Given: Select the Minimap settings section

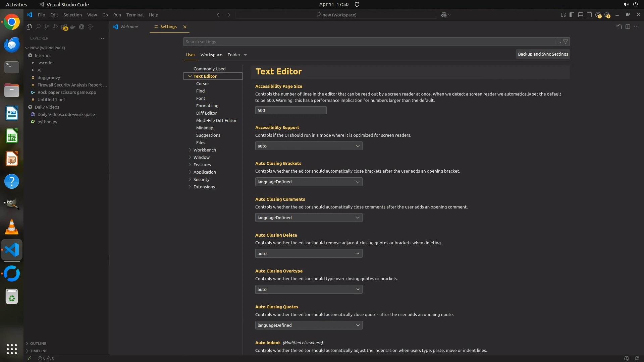Looking at the screenshot, I should click(x=205, y=128).
